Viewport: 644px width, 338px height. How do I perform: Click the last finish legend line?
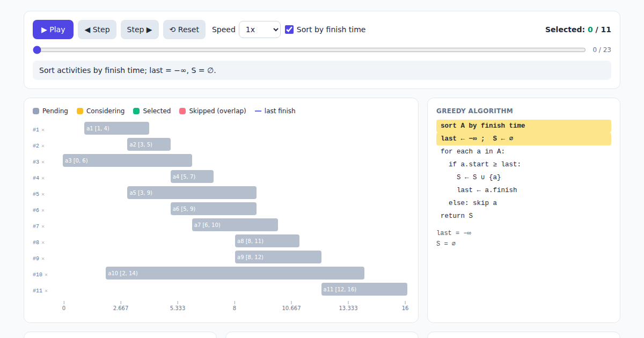pos(258,111)
